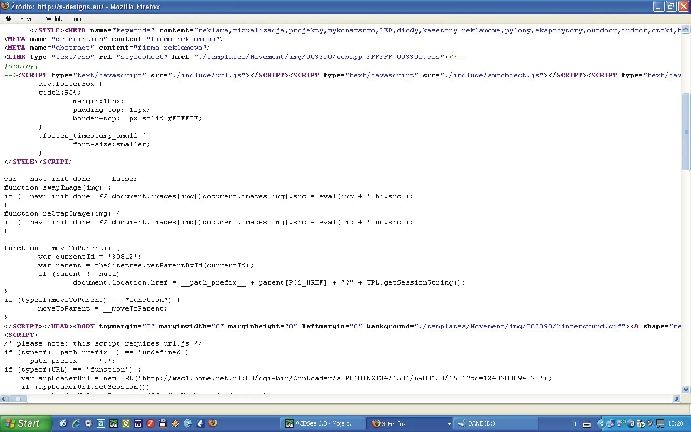Click the language bar indicator near the tray
This screenshot has height=432, width=691.
(x=587, y=424)
